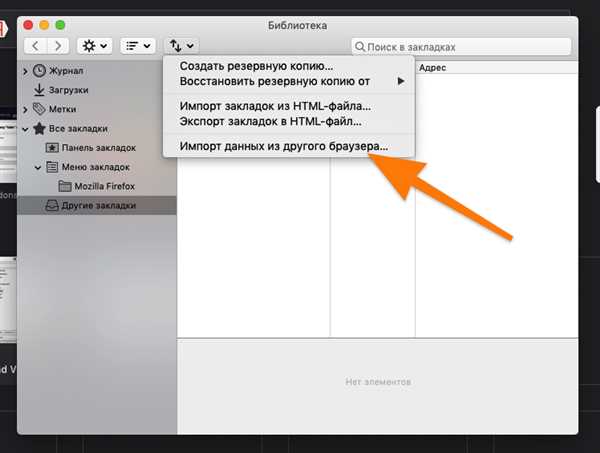The width and height of the screenshot is (600, 453).
Task: Collapse the Все закладки node
Action: [25, 129]
